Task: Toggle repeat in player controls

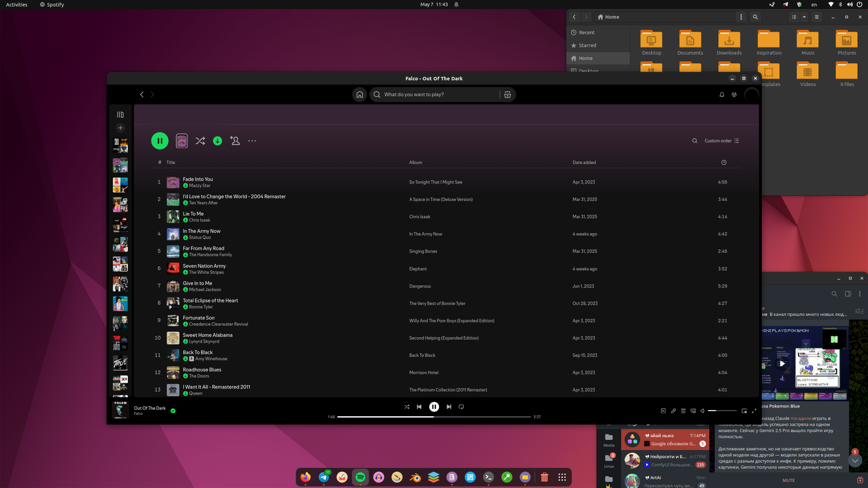Action: (x=461, y=407)
